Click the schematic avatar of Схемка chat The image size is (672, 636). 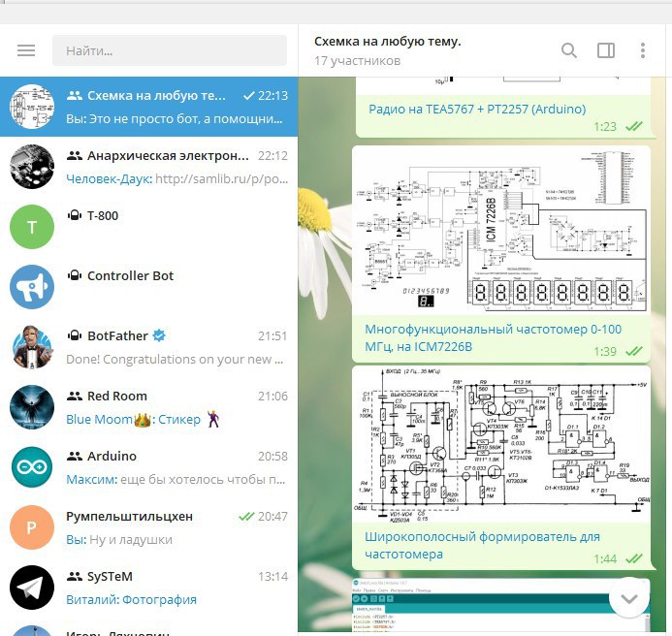pos(32,107)
